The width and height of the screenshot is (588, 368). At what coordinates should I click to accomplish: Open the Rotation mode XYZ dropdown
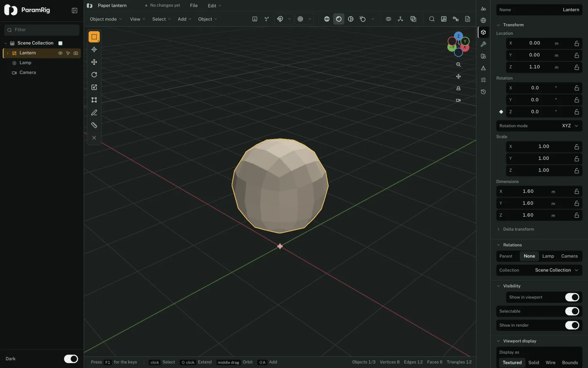(539, 126)
